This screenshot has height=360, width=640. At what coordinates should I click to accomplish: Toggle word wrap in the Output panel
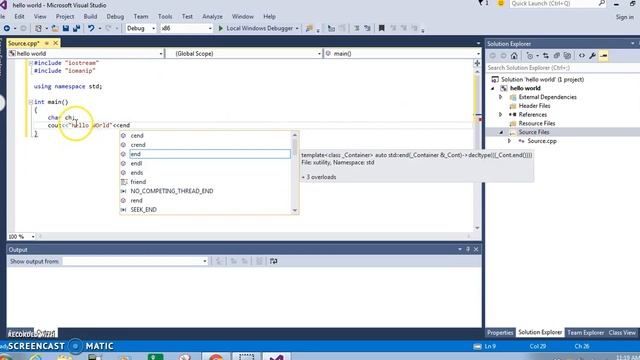click(273, 261)
